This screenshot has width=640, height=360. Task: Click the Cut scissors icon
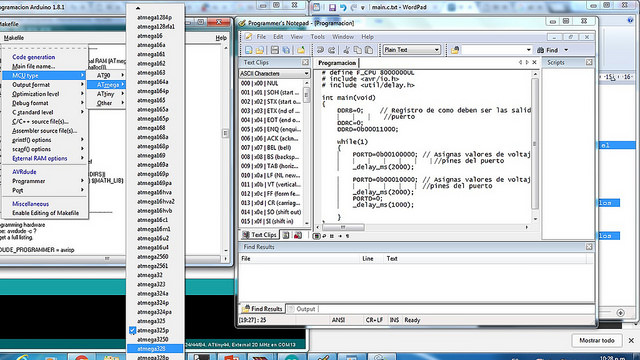pos(347,50)
